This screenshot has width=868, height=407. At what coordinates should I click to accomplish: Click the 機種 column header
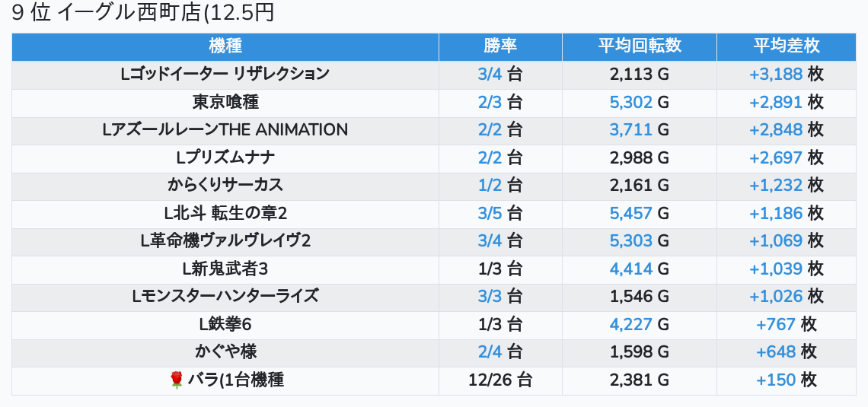coord(225,46)
